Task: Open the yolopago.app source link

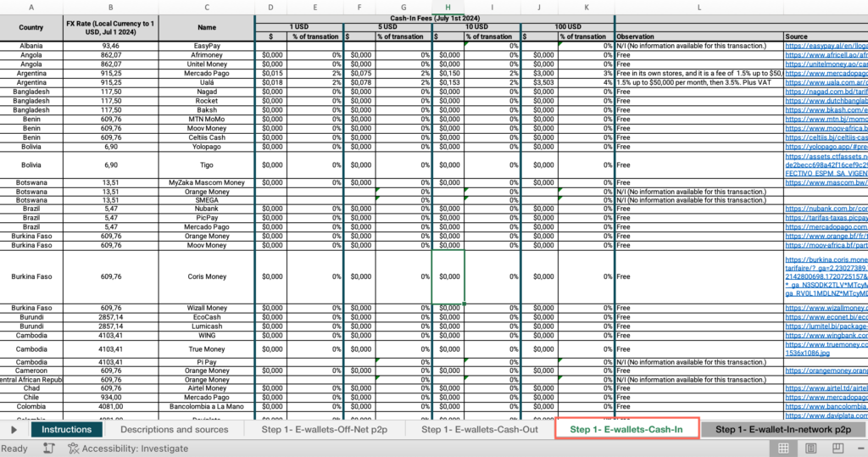Action: click(x=826, y=147)
